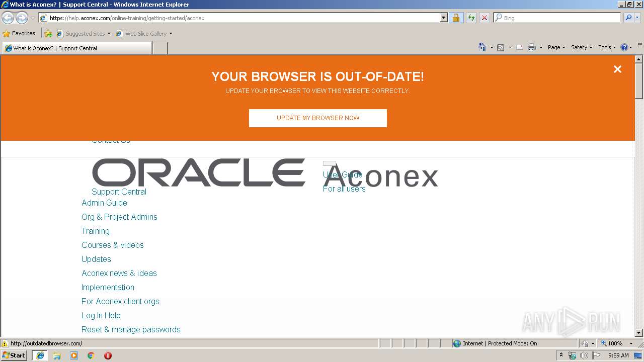Click the vertical scrollbar up arrow
The width and height of the screenshot is (644, 362).
tap(639, 59)
